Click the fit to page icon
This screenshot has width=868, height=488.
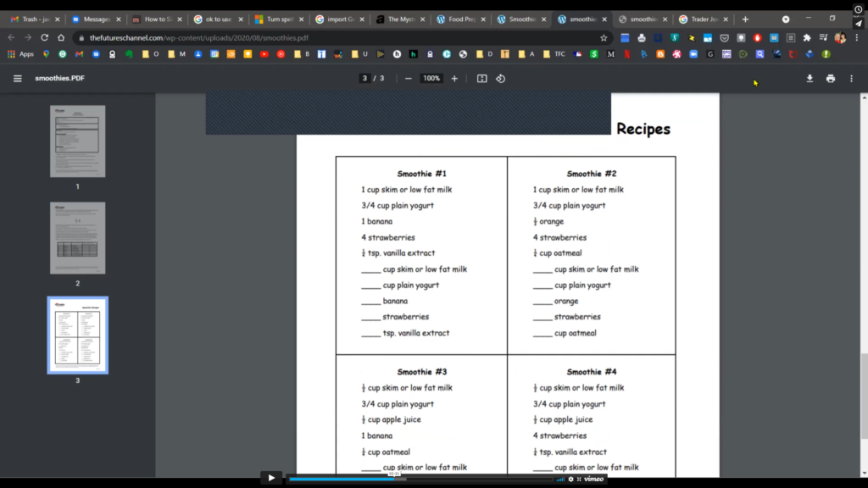[x=482, y=79]
